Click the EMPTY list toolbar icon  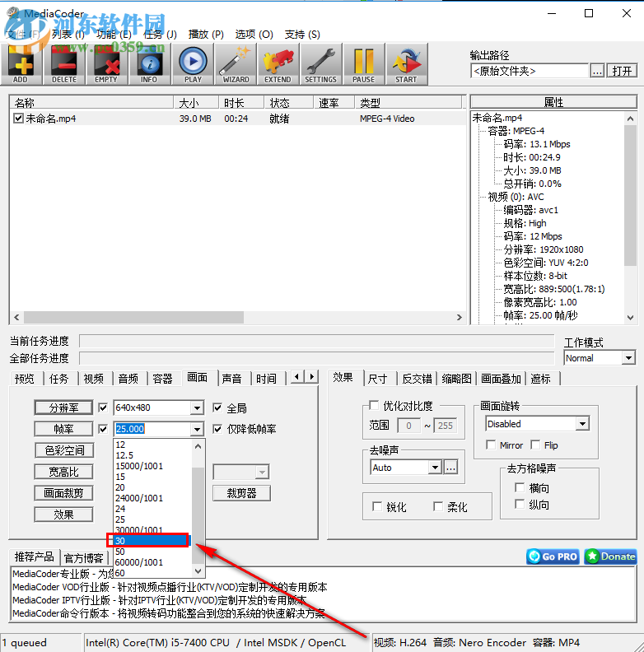coord(106,64)
